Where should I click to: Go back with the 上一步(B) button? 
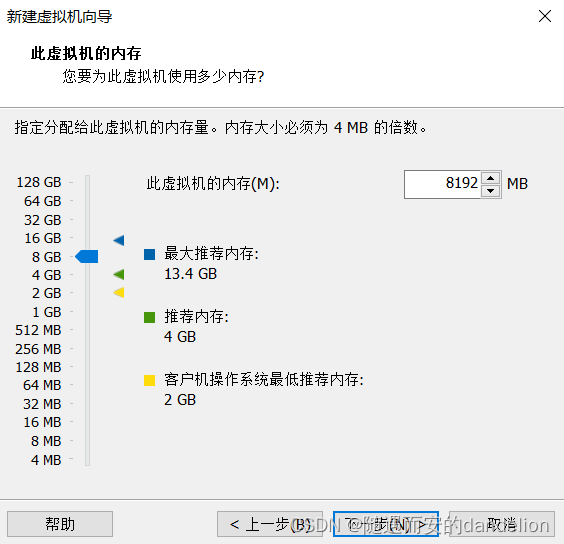(x=270, y=524)
